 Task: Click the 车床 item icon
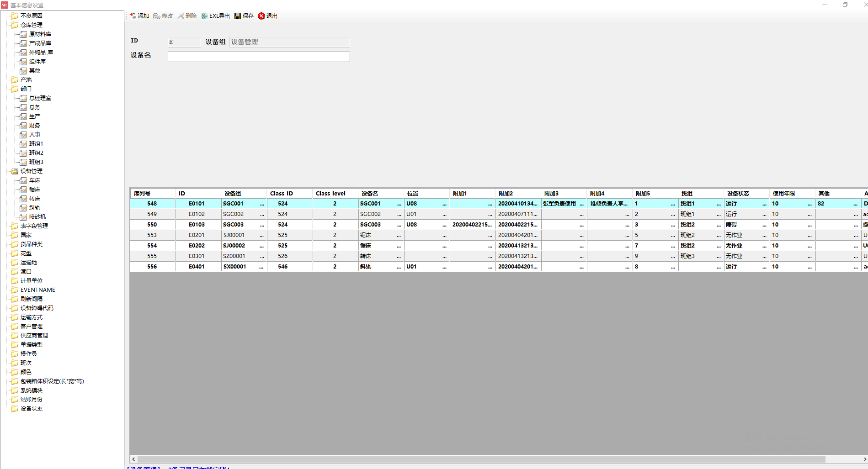[23, 180]
